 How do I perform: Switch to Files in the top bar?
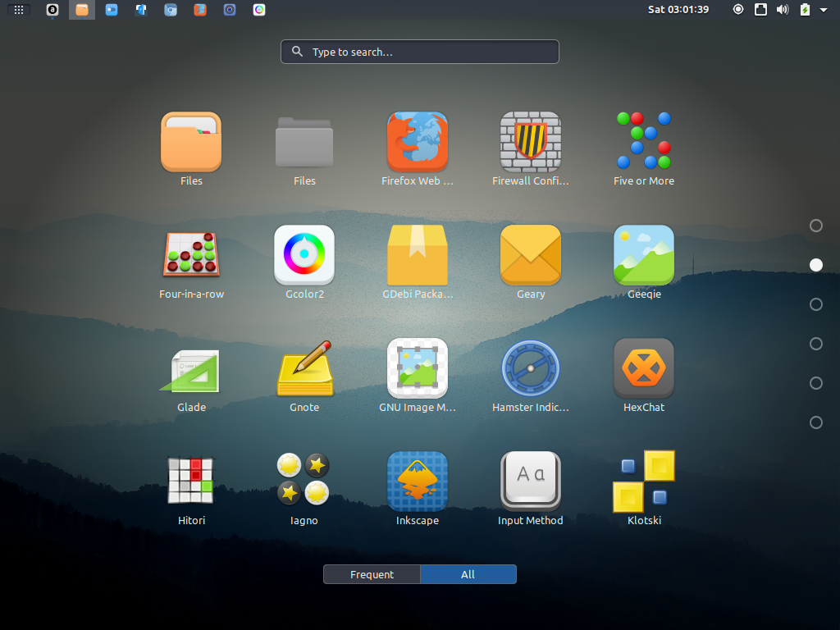click(x=82, y=10)
